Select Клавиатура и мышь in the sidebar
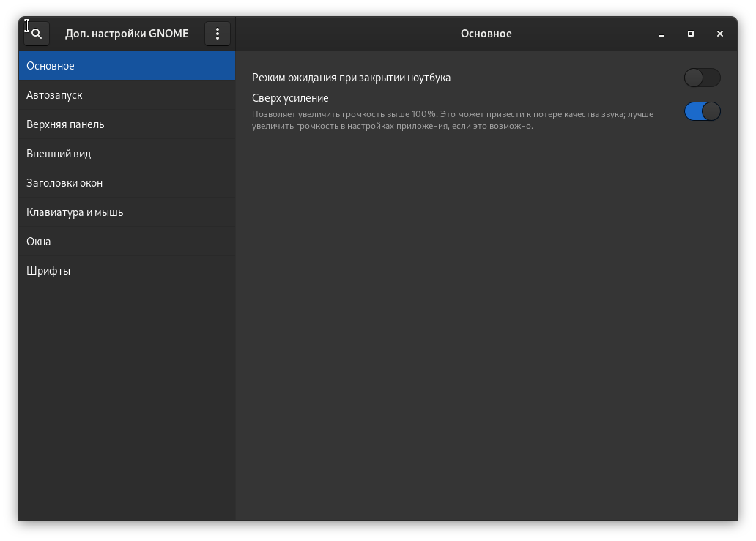The image size is (756, 541). pos(127,212)
